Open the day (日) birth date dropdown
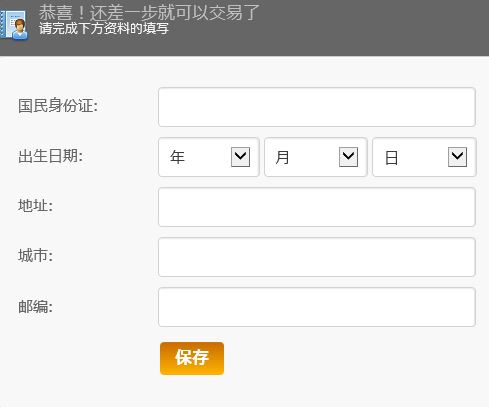The width and height of the screenshot is (489, 407). click(x=424, y=157)
